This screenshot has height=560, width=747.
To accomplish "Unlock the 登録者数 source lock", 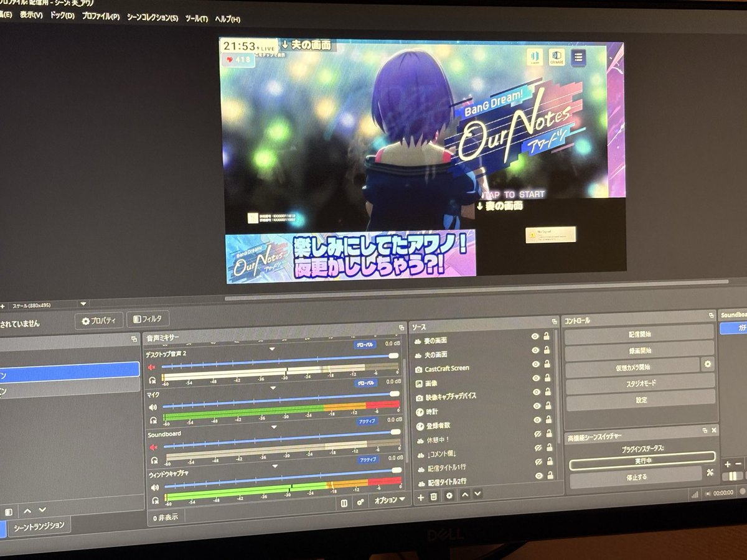I will click(548, 420).
